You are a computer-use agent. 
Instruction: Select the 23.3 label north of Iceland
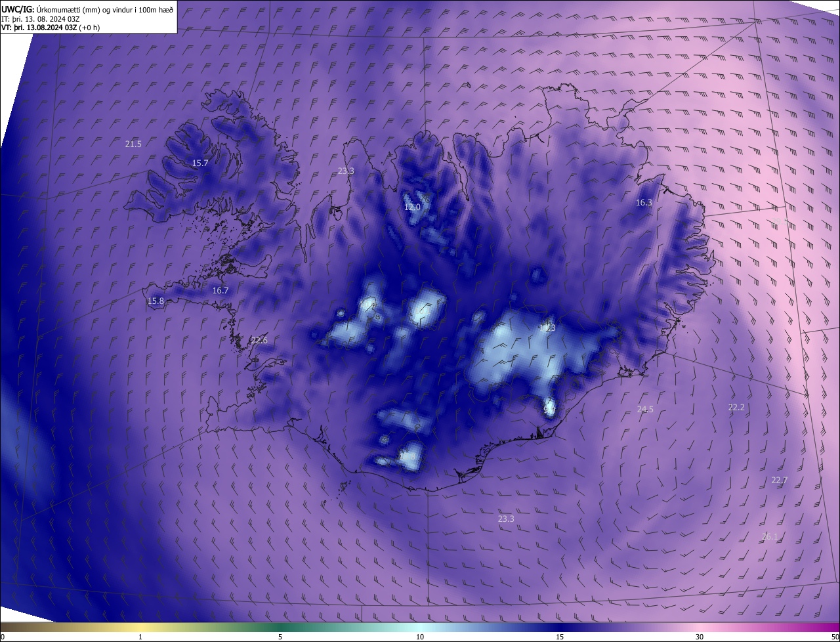click(x=346, y=171)
